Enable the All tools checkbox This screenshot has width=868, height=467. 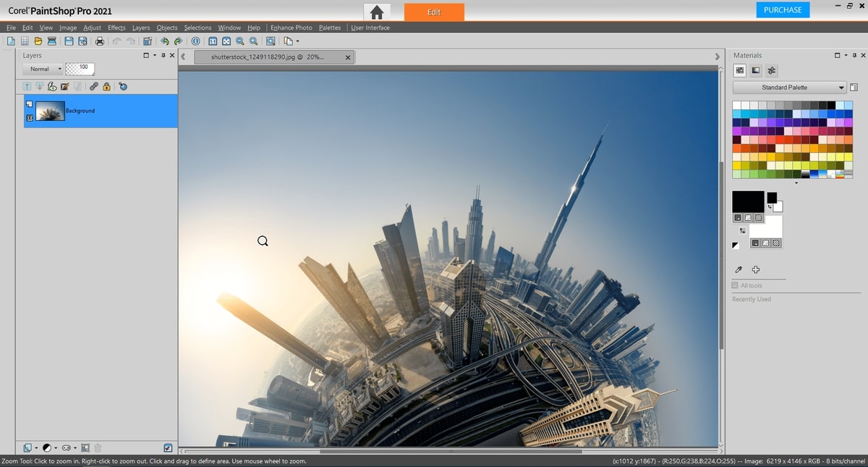coord(735,285)
